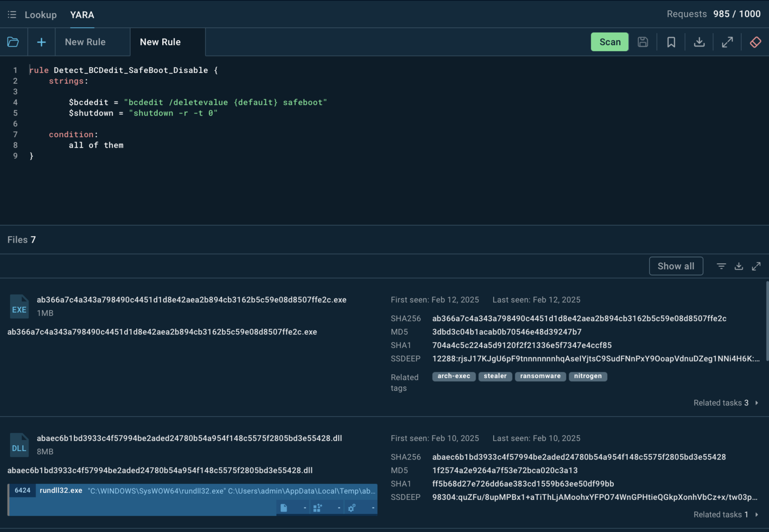Open the rule folder icon

(x=13, y=42)
